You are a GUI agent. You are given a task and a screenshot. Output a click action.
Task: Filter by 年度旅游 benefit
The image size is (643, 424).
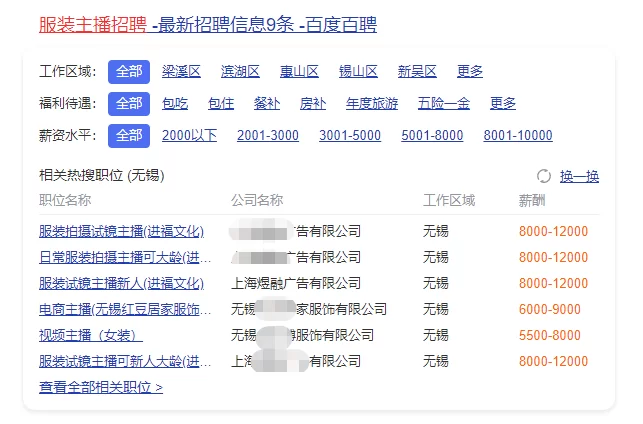[x=372, y=103]
